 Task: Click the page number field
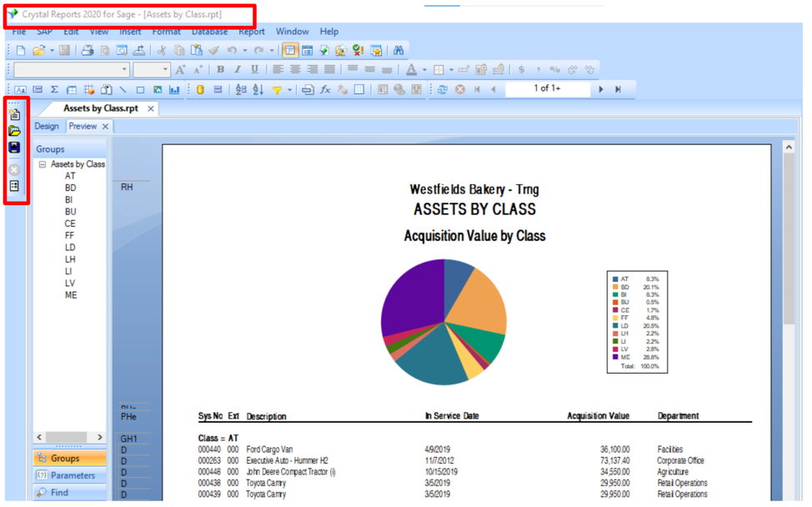pos(548,89)
